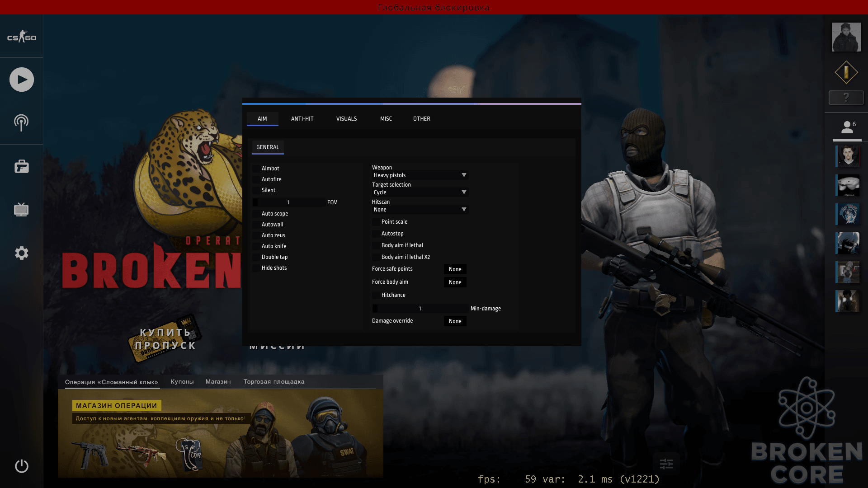Open the Магазин tab
Image resolution: width=868 pixels, height=488 pixels.
(218, 382)
